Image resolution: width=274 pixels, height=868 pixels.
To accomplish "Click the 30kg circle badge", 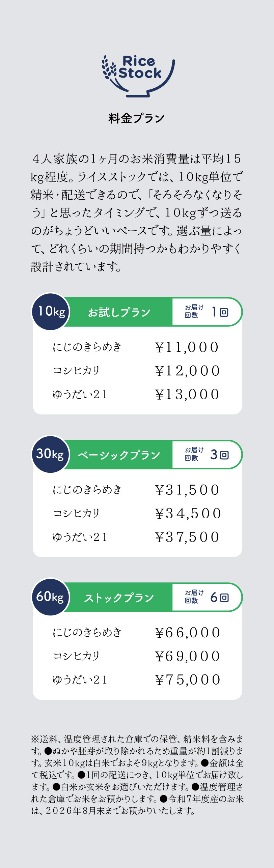I will (50, 454).
